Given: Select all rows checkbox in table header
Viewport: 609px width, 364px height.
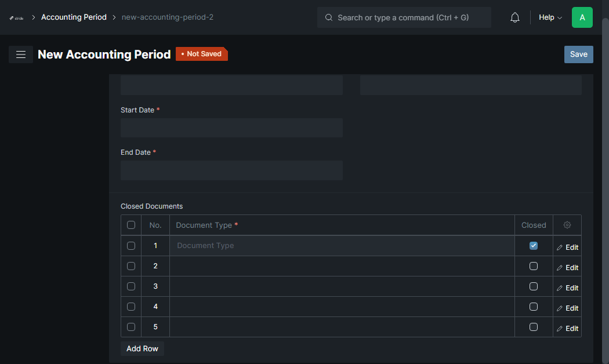Looking at the screenshot, I should point(131,225).
